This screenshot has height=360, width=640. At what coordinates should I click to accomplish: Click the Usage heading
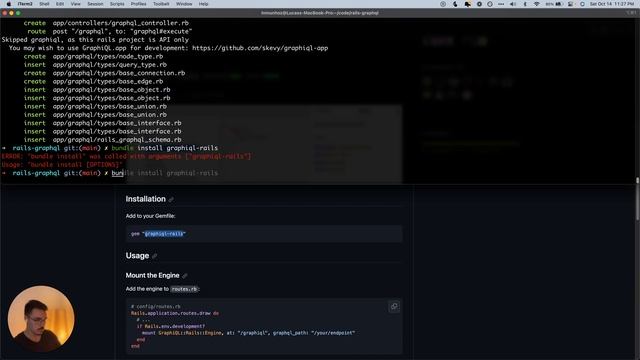(x=137, y=256)
